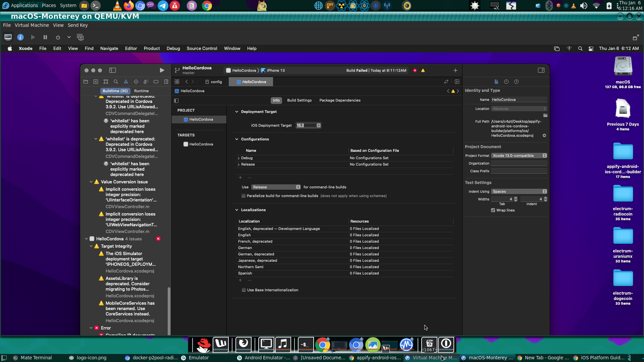This screenshot has height=362, width=644.
Task: Toggle the inspectors panel icon
Action: point(541,70)
